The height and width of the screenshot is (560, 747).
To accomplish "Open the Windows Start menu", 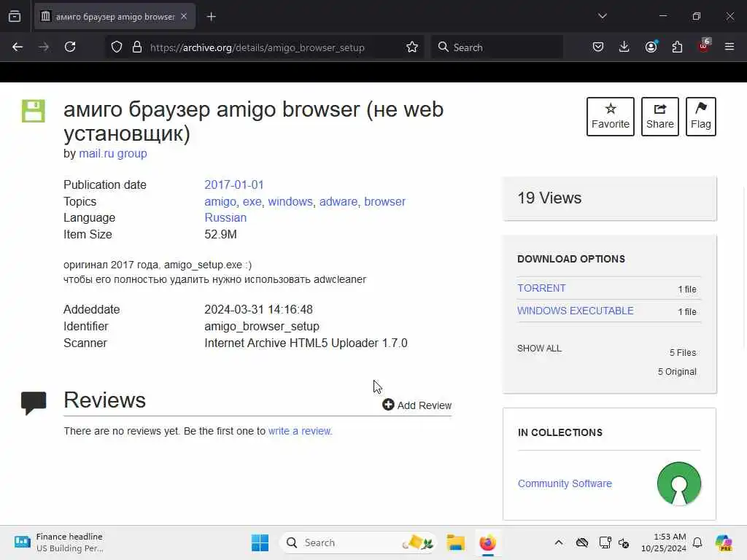I will click(x=260, y=542).
